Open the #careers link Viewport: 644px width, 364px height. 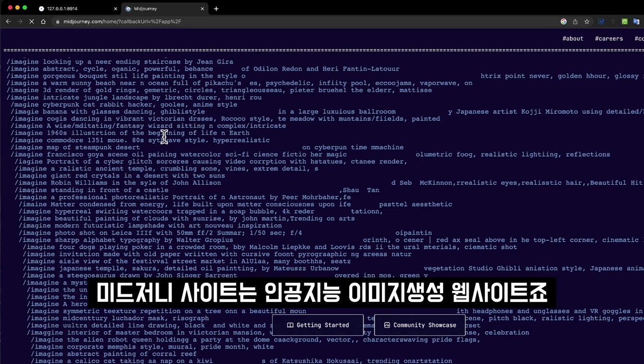609,39
